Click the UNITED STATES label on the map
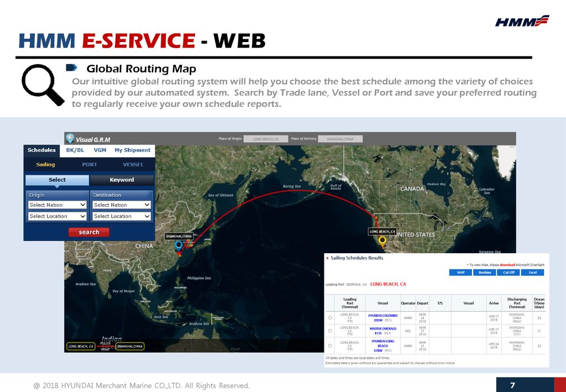 [x=416, y=234]
